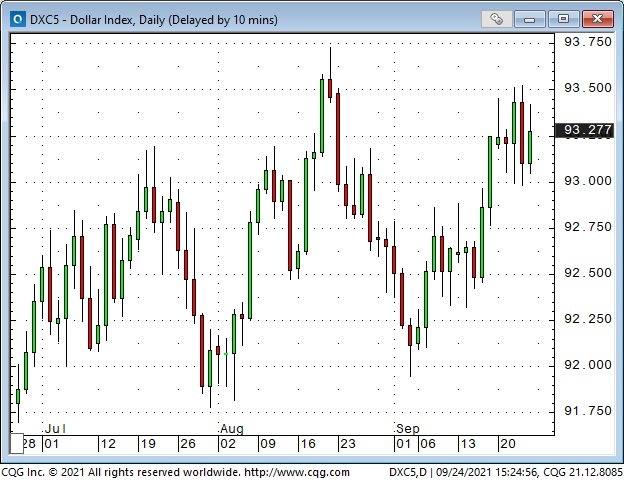The height and width of the screenshot is (480, 624).
Task: Click the 92.500 price axis label
Action: point(587,273)
